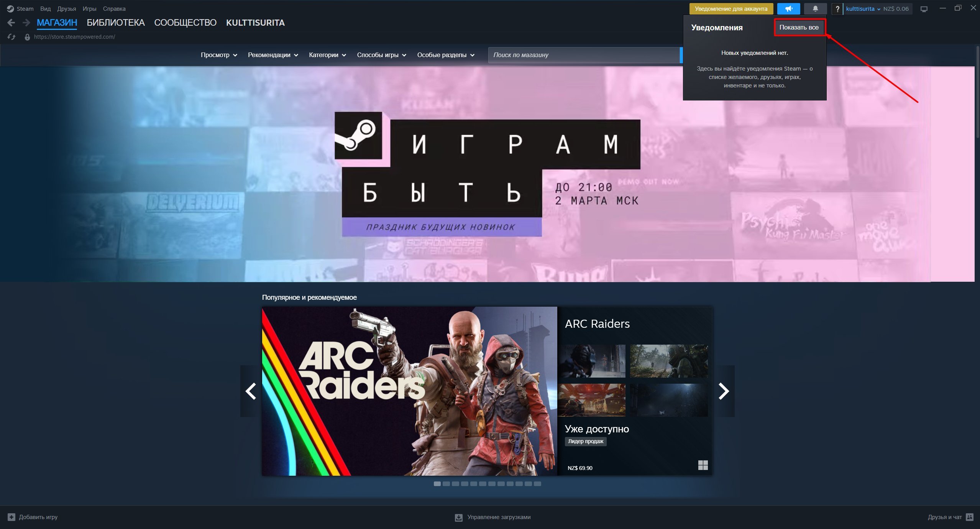Switch to the СООБЩЕСТВО tab
The width and height of the screenshot is (980, 529).
pos(185,23)
